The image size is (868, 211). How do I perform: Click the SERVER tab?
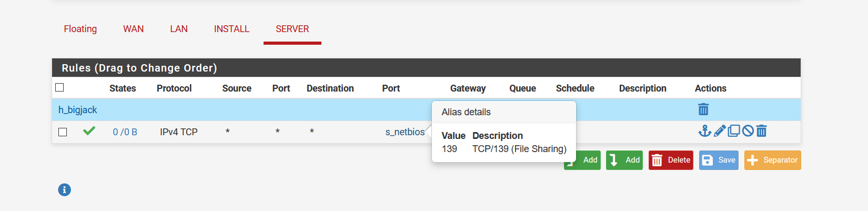292,29
